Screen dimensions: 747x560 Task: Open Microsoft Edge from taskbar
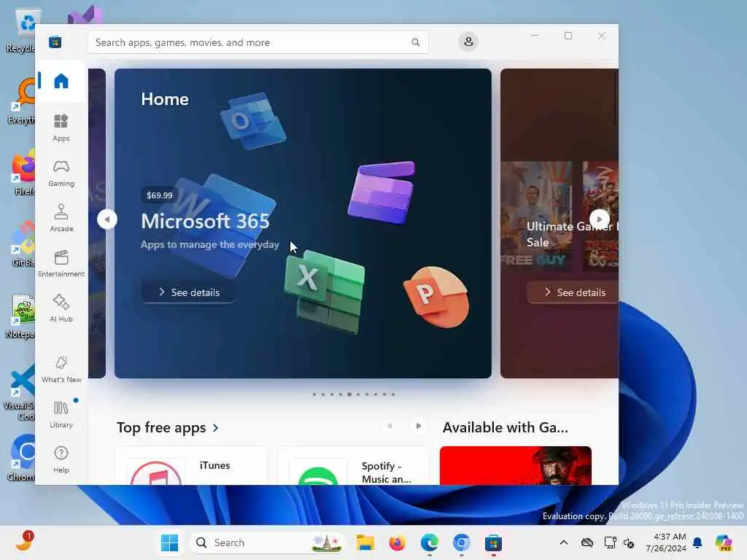pyautogui.click(x=429, y=542)
